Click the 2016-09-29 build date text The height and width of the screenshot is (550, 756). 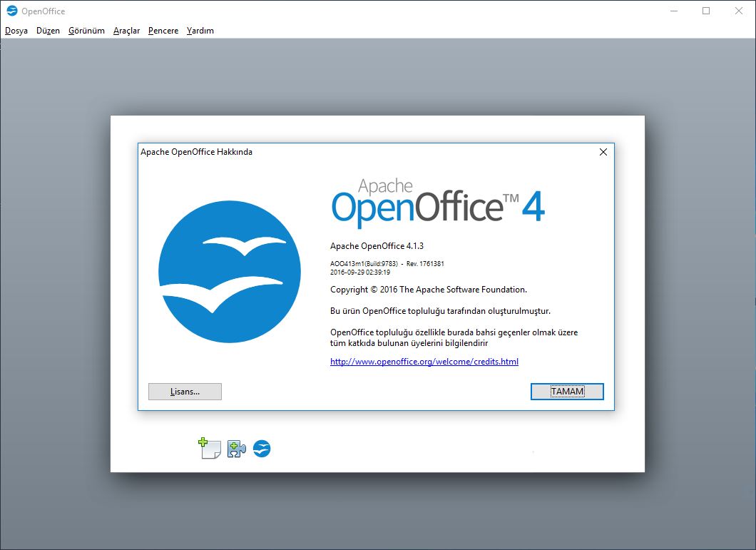pyautogui.click(x=360, y=272)
